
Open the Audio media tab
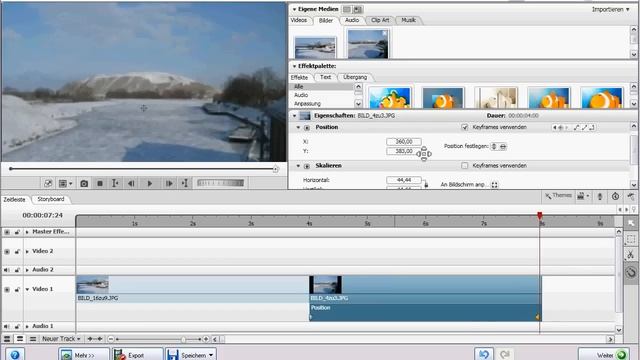click(352, 20)
